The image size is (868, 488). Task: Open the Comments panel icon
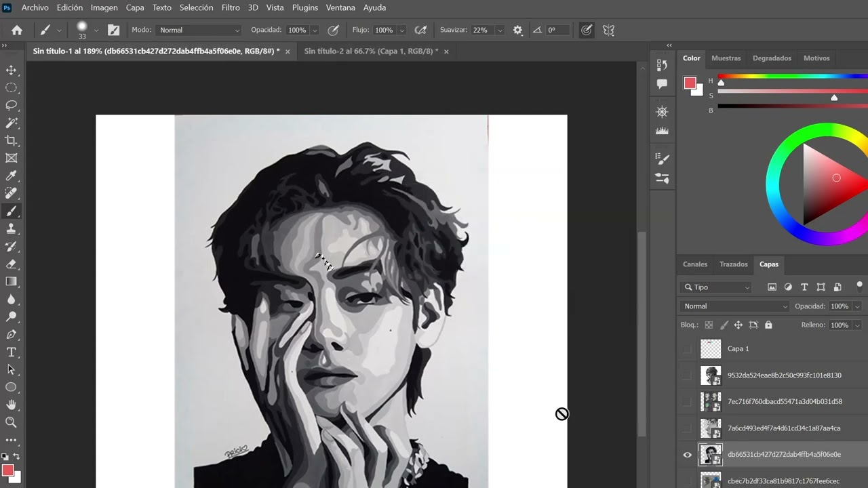[x=663, y=84]
